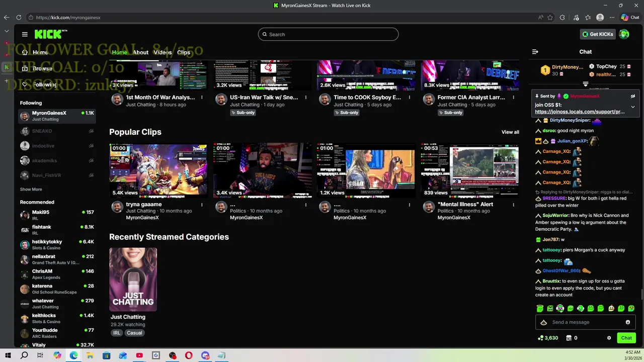Open options for tryna gaaame clip

click(x=202, y=205)
